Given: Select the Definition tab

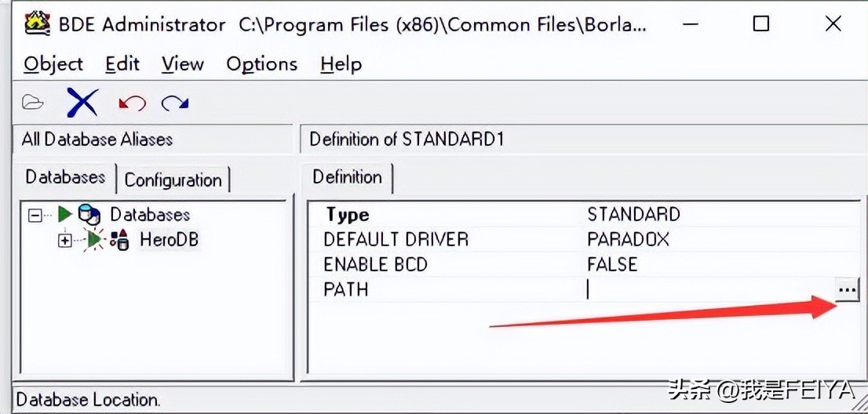Looking at the screenshot, I should pyautogui.click(x=347, y=177).
